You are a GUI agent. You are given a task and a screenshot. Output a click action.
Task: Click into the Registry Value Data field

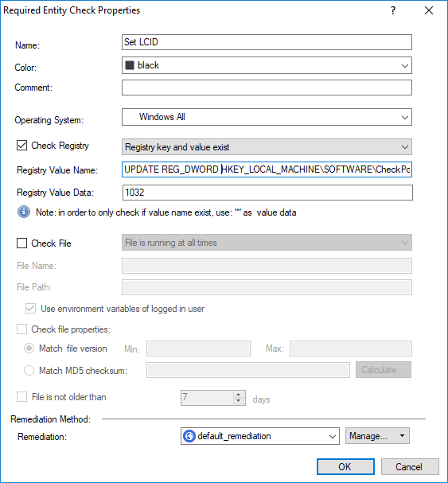[x=267, y=193]
